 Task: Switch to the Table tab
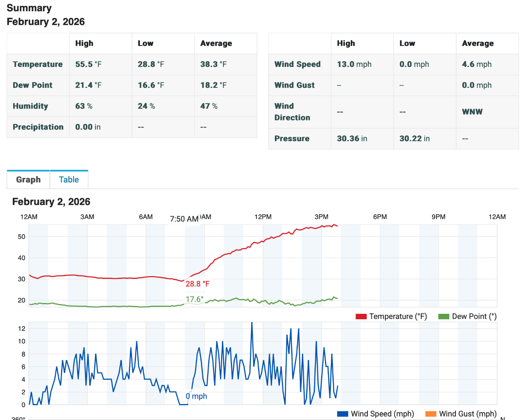click(69, 180)
